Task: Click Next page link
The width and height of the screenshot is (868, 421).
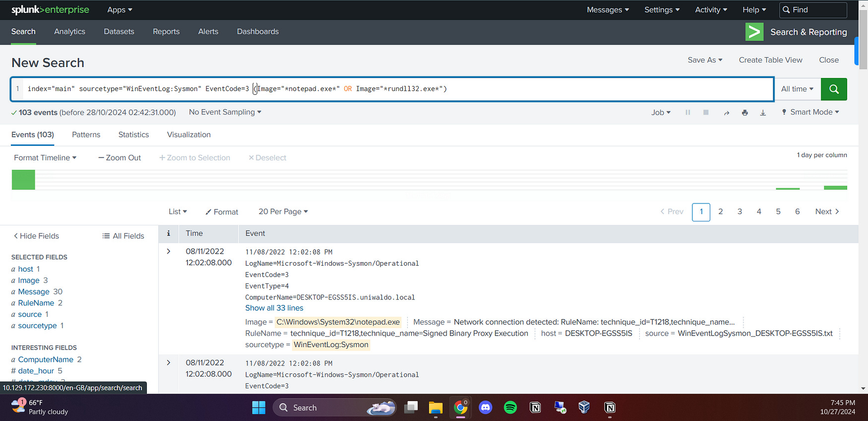Action: (x=827, y=211)
